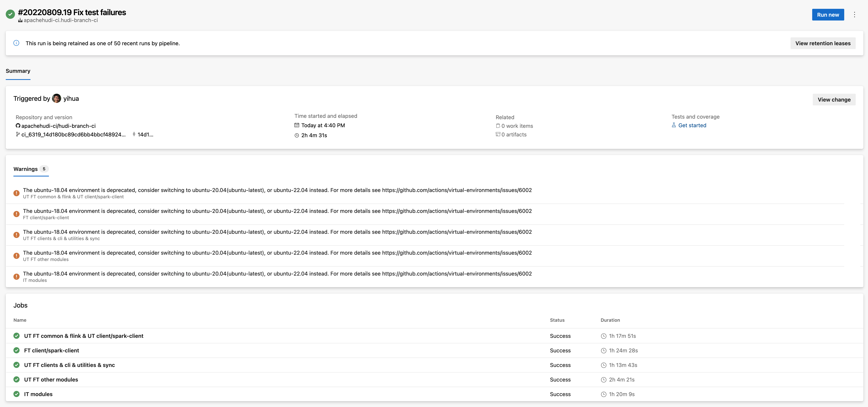Open the UT FT other modules job

pyautogui.click(x=51, y=380)
